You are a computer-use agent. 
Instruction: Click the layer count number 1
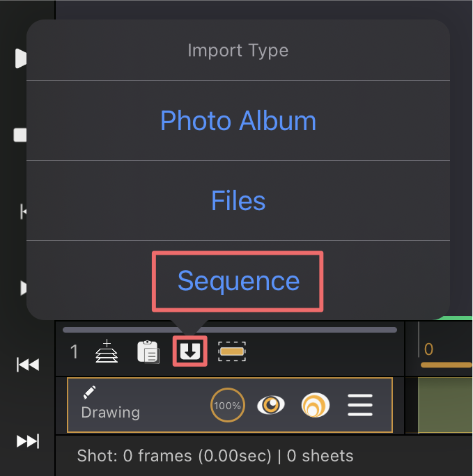tap(74, 352)
